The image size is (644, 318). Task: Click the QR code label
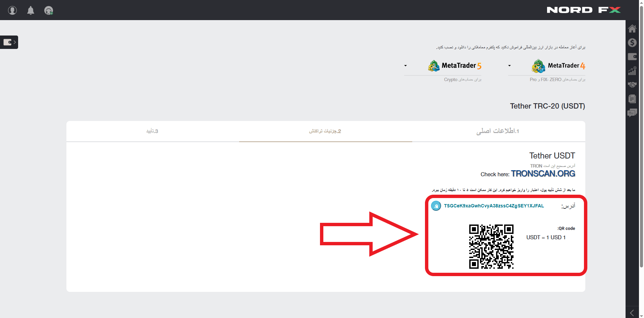click(x=566, y=229)
